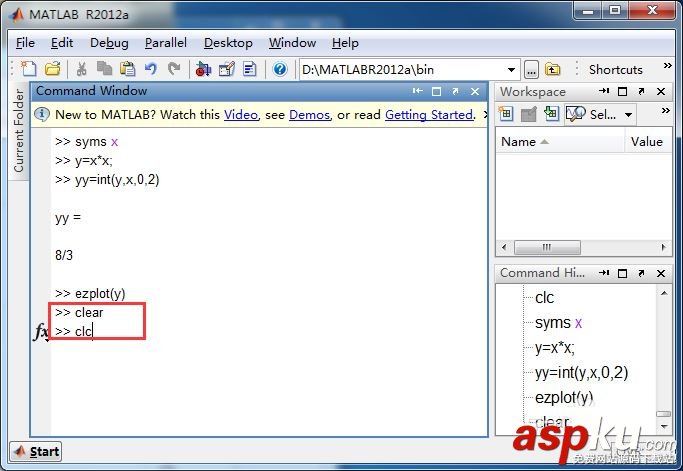Click the command prompt line with clc
The image size is (683, 471).
click(74, 332)
